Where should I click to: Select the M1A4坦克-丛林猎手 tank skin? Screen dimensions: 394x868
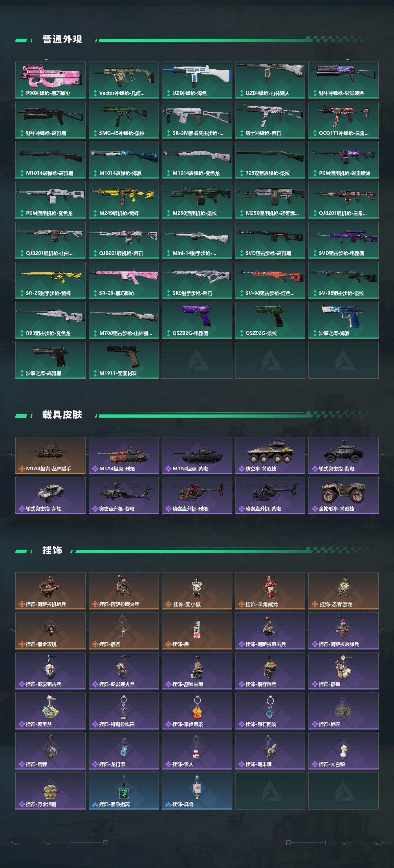tap(50, 456)
